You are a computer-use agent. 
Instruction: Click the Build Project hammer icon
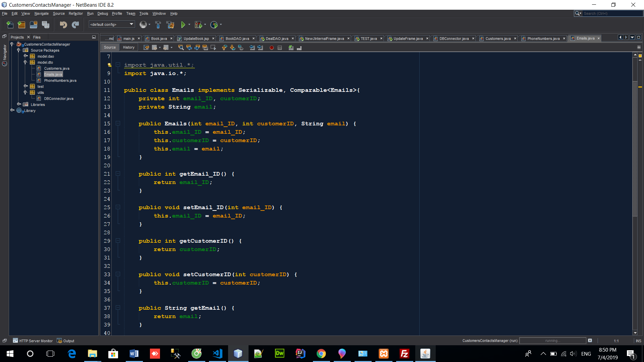click(x=158, y=24)
